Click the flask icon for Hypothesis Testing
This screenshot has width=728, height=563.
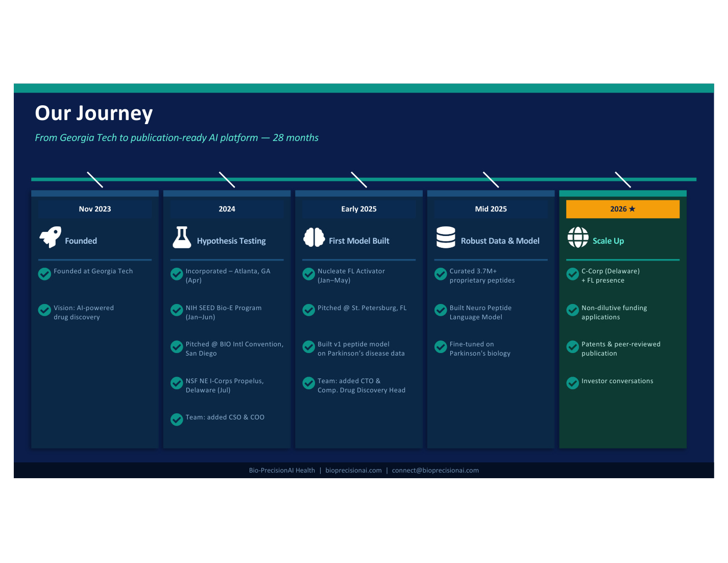tap(182, 238)
